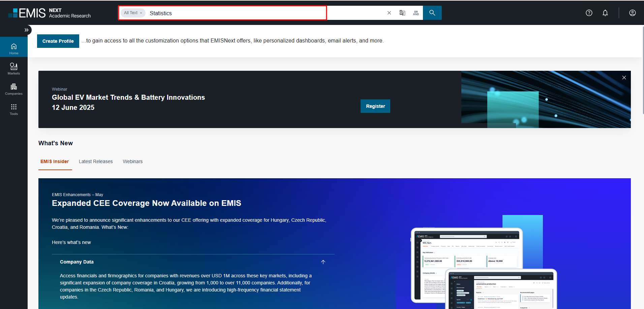
Task: Toggle the OR/AND search operator
Action: (x=416, y=13)
